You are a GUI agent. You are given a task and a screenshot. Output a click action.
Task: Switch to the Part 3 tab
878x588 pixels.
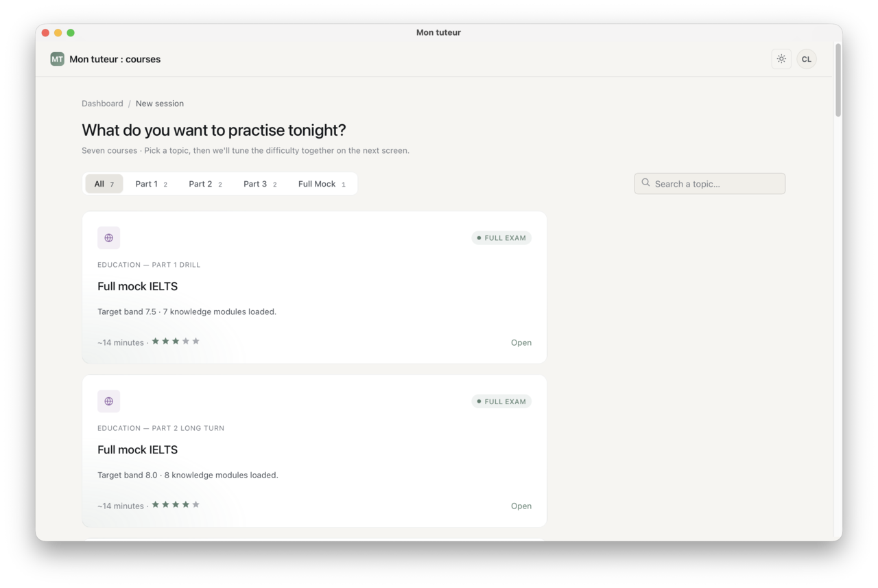260,184
